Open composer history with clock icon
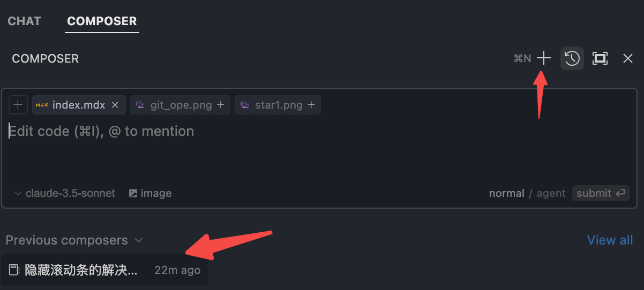This screenshot has width=644, height=290. click(x=572, y=58)
